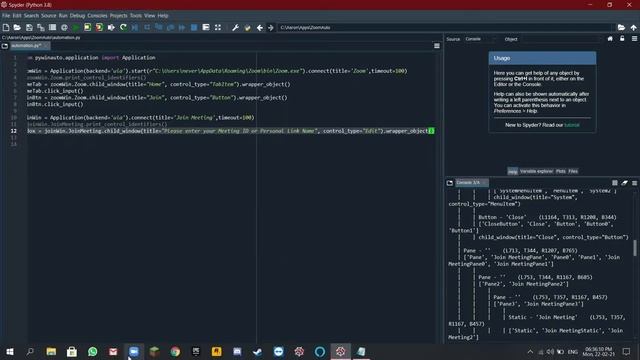640x360 pixels.
Task: Save all open files
Action: [41, 27]
